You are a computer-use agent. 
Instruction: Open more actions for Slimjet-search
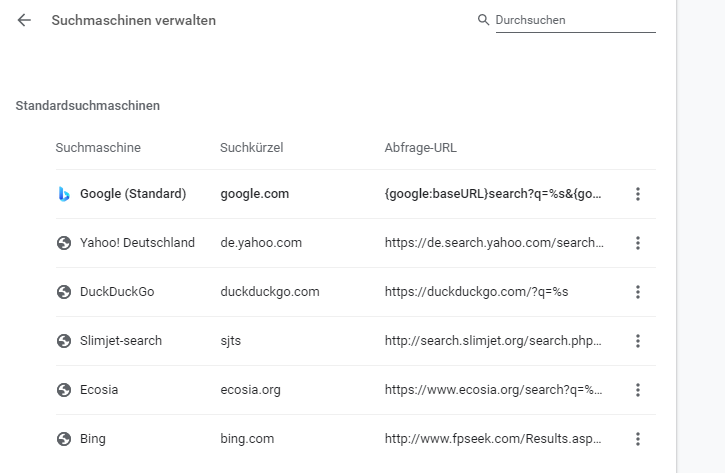click(638, 341)
